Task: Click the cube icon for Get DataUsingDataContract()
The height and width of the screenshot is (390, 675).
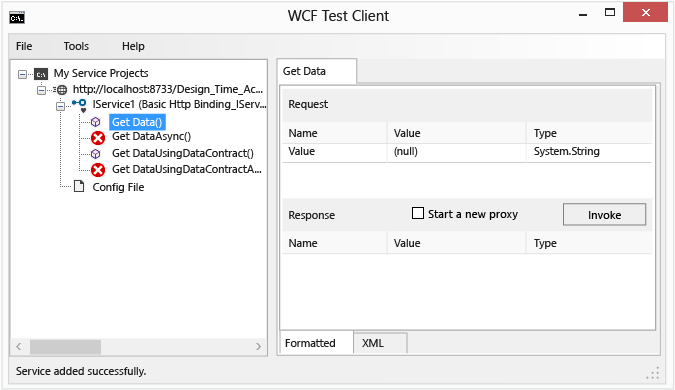Action: (96, 154)
